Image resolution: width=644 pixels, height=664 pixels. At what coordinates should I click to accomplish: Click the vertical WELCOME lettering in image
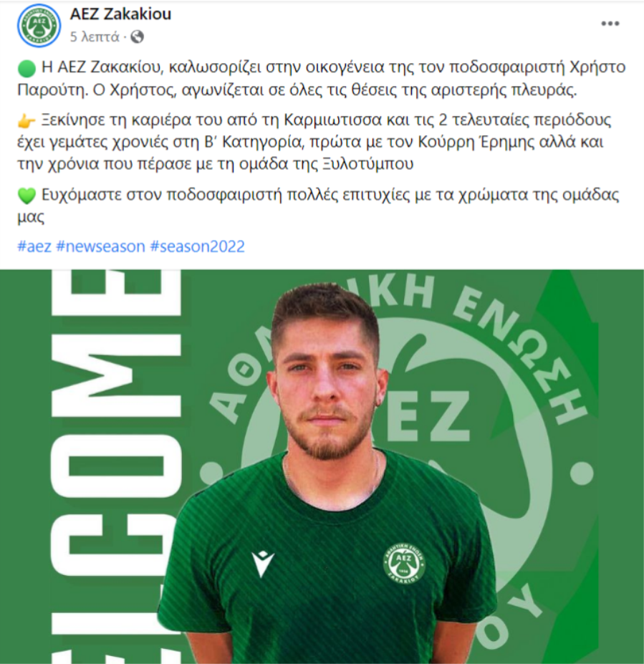coord(115,466)
